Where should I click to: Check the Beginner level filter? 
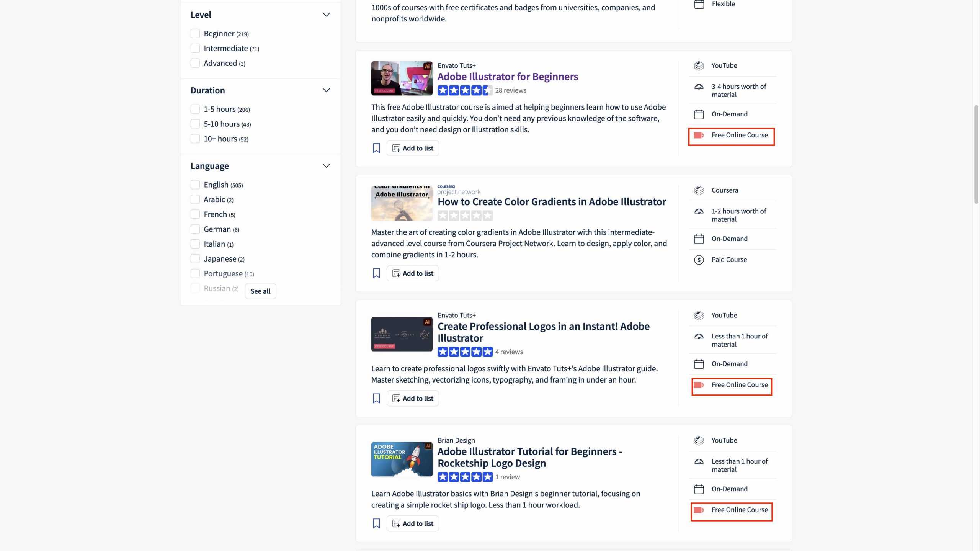coord(195,34)
